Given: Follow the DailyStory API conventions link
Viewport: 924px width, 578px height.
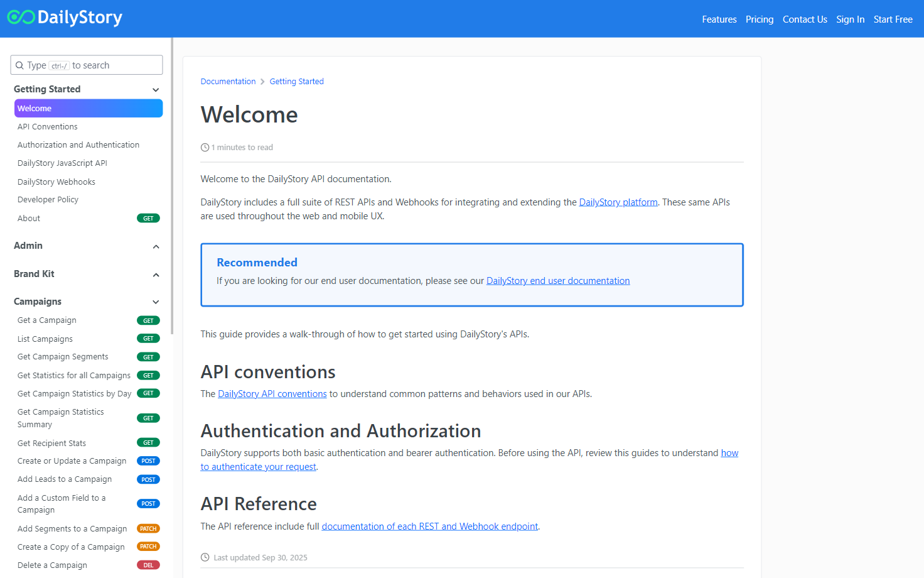Looking at the screenshot, I should coord(272,394).
